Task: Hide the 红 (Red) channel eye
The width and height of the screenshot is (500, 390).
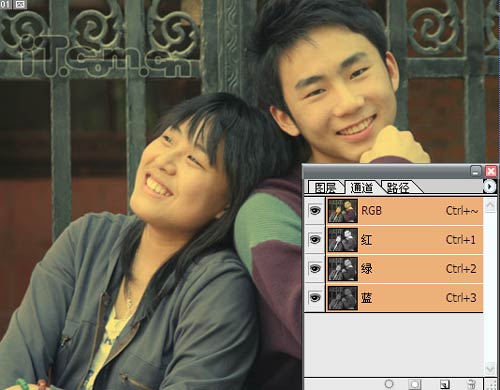Action: (x=315, y=240)
